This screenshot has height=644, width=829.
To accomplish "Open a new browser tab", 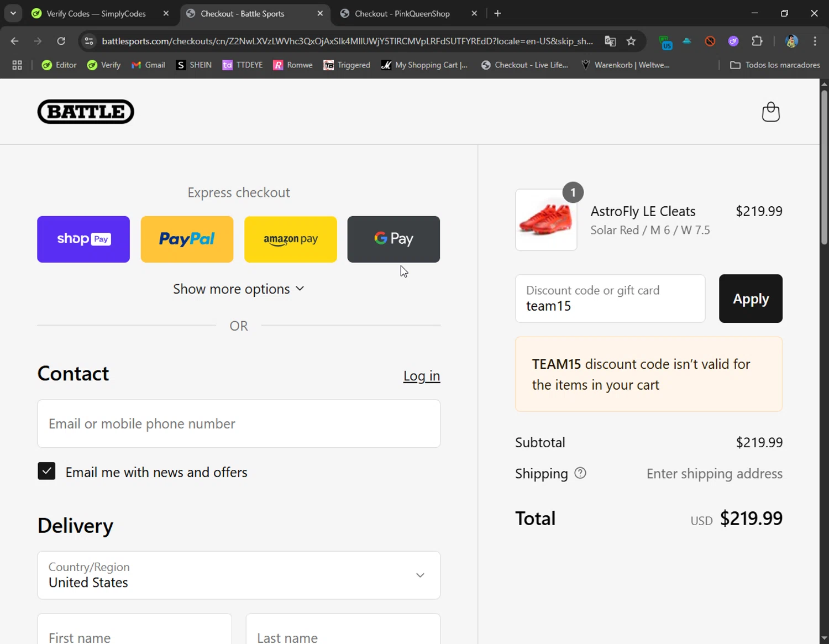I will pyautogui.click(x=497, y=13).
